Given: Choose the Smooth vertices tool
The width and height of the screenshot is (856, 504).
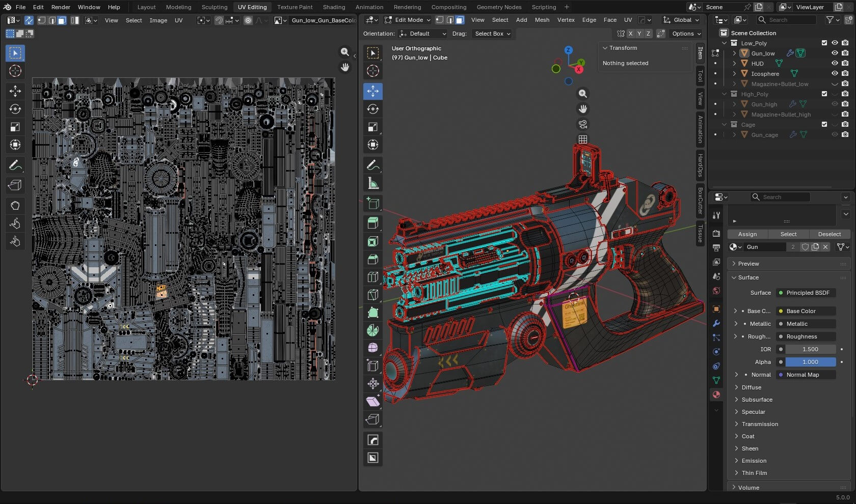Looking at the screenshot, I should tap(373, 348).
